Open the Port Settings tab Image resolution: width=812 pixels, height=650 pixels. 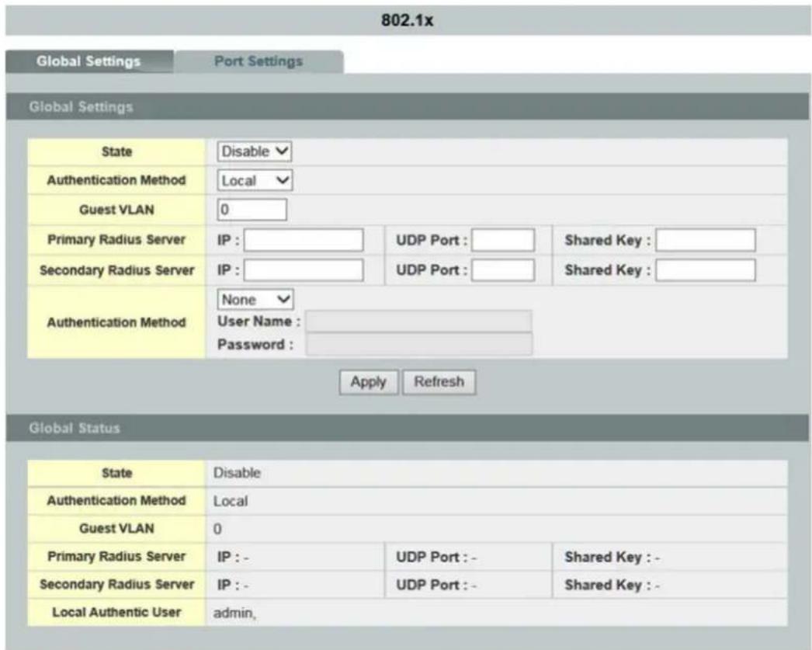[259, 61]
